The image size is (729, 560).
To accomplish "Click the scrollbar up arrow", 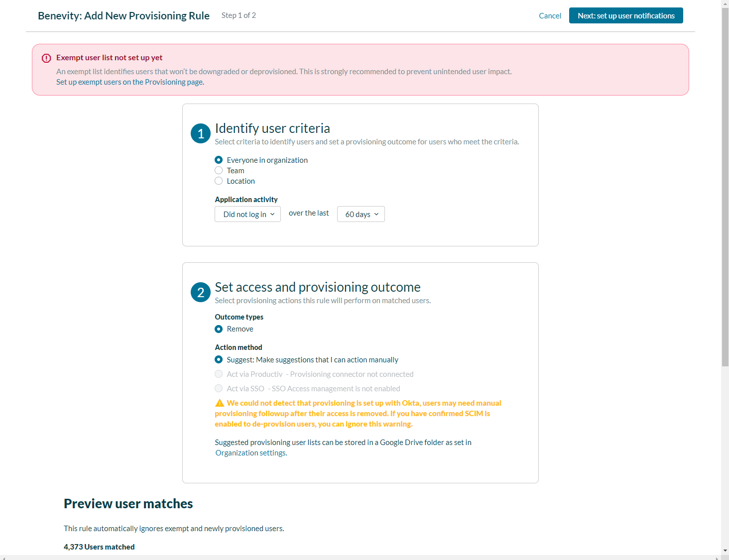I will point(725,3).
